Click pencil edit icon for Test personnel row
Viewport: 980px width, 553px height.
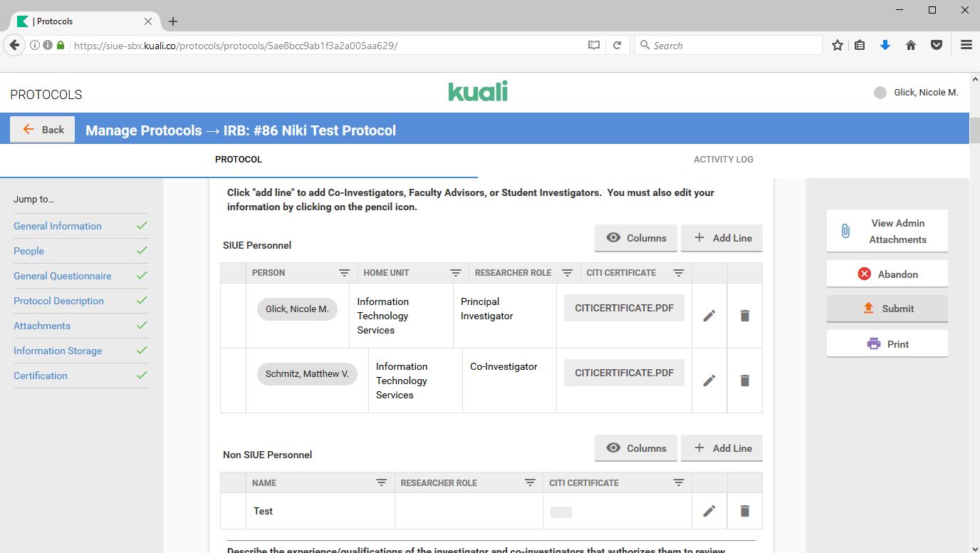coord(709,511)
